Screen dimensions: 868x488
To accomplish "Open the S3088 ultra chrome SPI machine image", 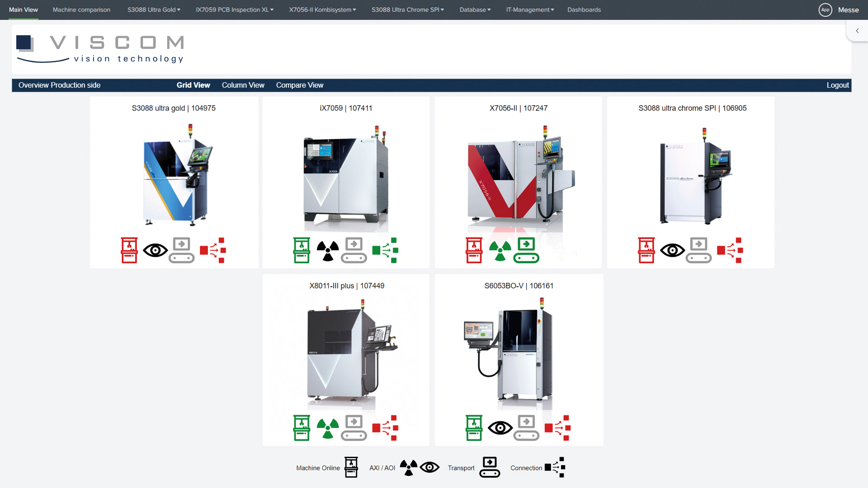I will click(695, 176).
